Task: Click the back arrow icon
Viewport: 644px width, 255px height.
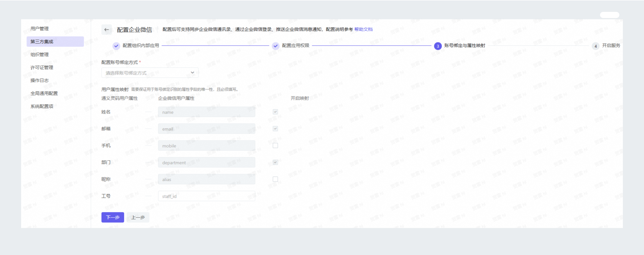Action: (x=106, y=29)
